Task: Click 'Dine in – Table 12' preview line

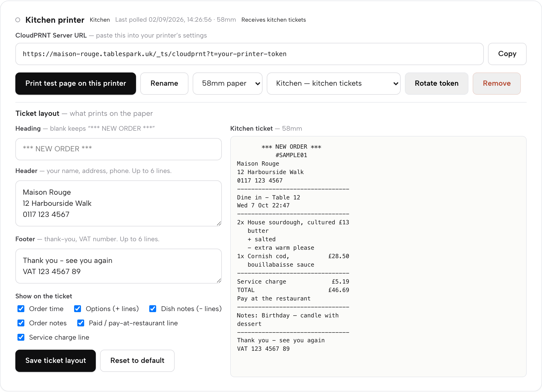Action: tap(269, 198)
